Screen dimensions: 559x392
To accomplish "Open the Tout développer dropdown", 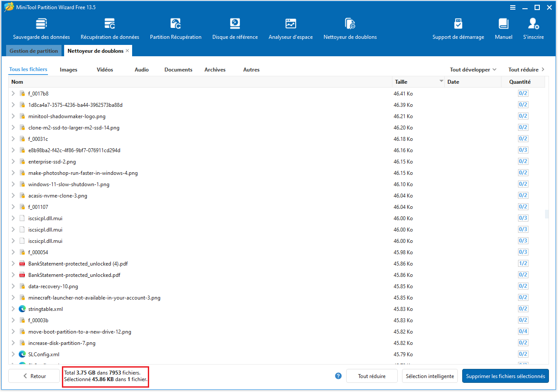I will point(473,69).
